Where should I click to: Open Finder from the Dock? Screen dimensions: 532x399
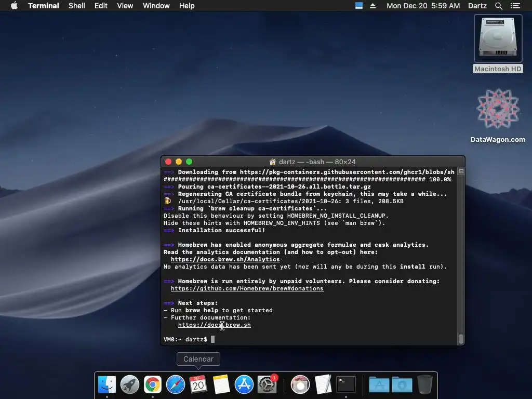pyautogui.click(x=107, y=385)
